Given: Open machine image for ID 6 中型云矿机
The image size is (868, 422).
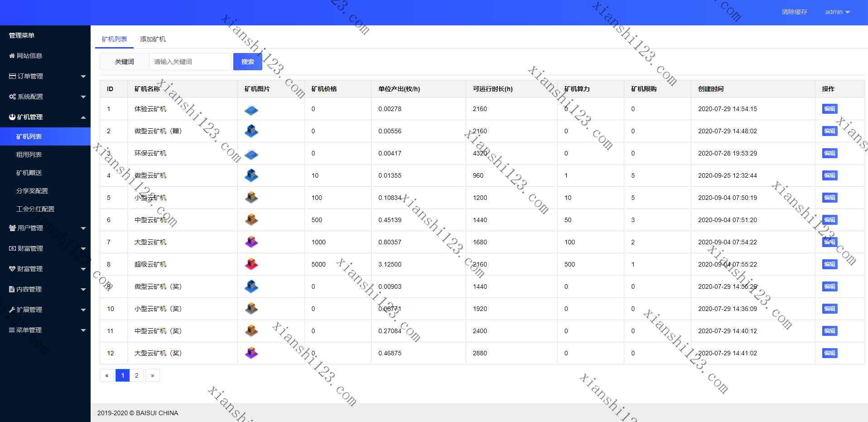Looking at the screenshot, I should click(x=251, y=220).
